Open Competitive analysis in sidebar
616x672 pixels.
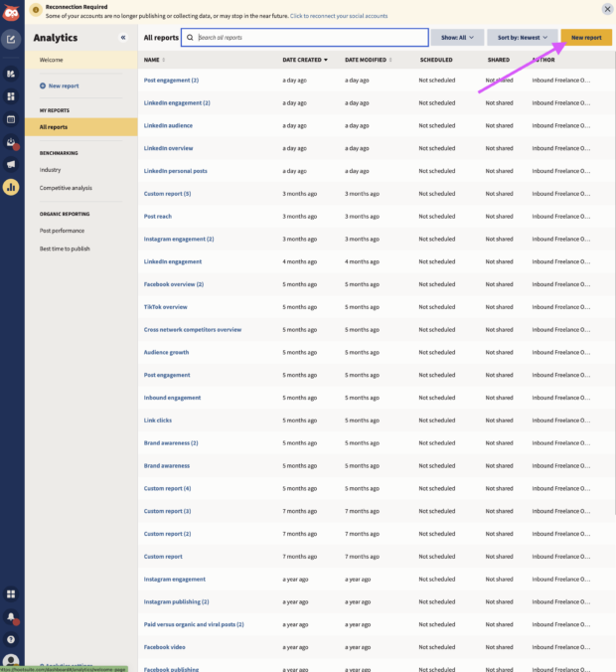(x=65, y=187)
